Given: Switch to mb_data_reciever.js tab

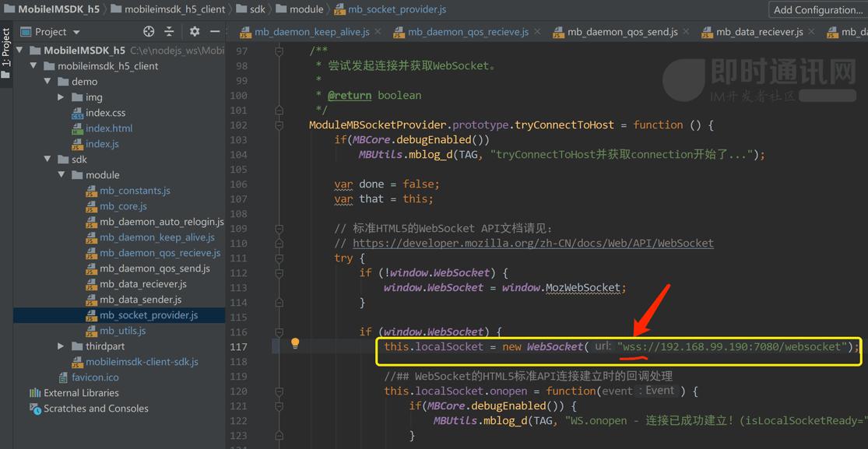Looking at the screenshot, I should click(759, 32).
